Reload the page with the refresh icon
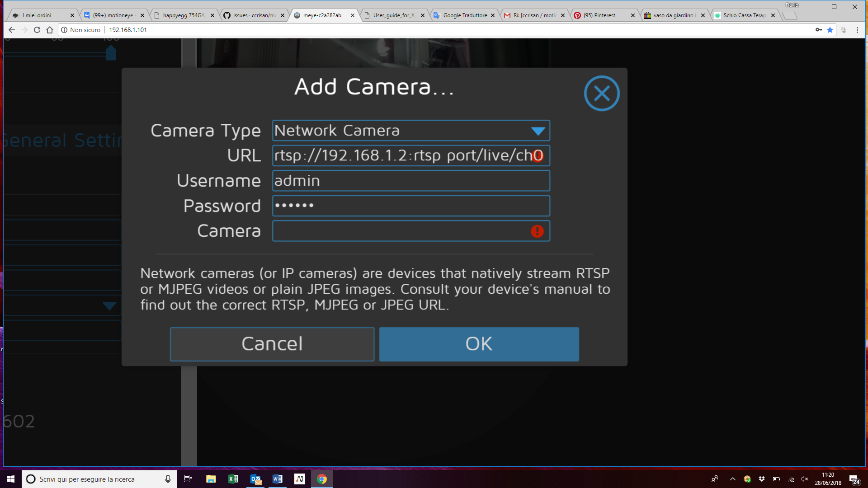This screenshot has width=868, height=488. (x=37, y=30)
